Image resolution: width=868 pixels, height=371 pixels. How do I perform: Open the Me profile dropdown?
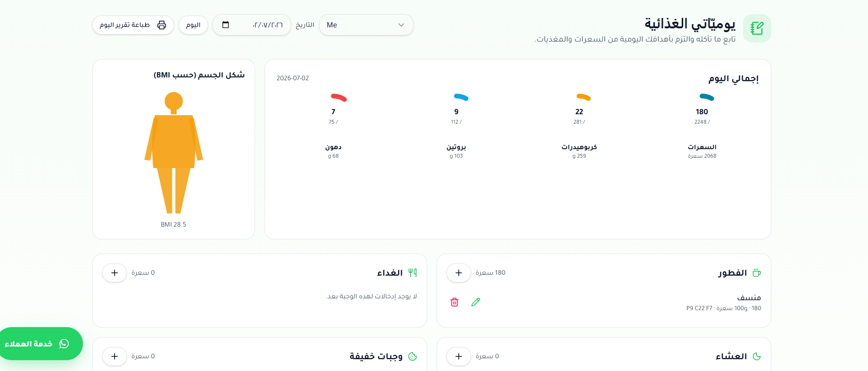(x=366, y=25)
